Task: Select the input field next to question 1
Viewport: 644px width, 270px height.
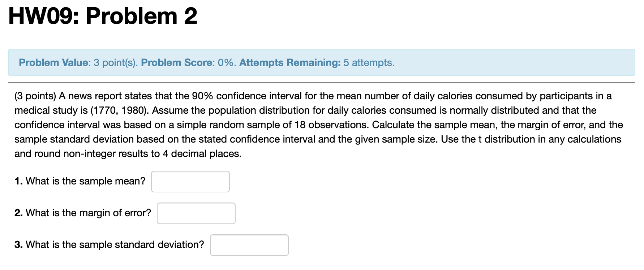Action: tap(190, 181)
